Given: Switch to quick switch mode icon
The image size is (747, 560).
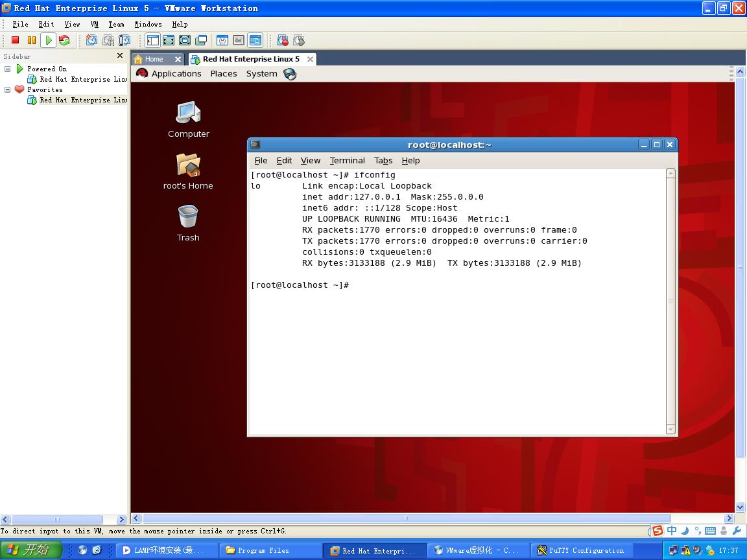Looking at the screenshot, I should click(x=169, y=40).
